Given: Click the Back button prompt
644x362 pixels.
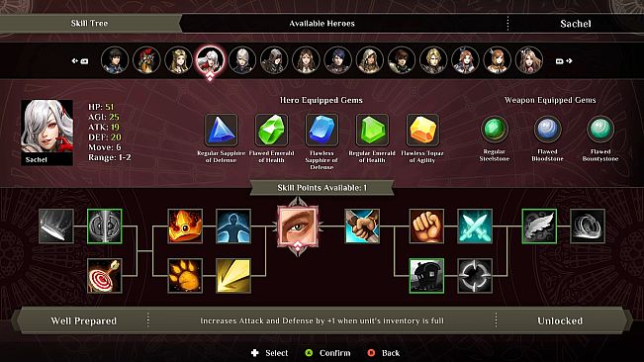Looking at the screenshot, I should (x=383, y=353).
